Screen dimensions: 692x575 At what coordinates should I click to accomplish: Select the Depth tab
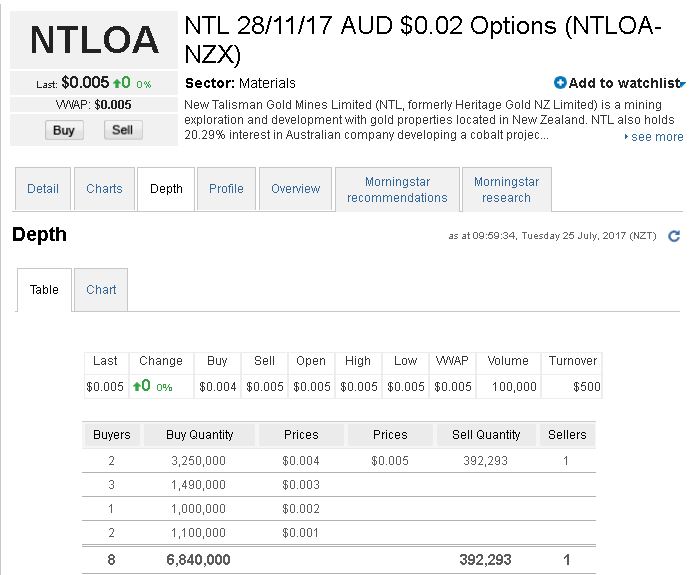point(166,189)
